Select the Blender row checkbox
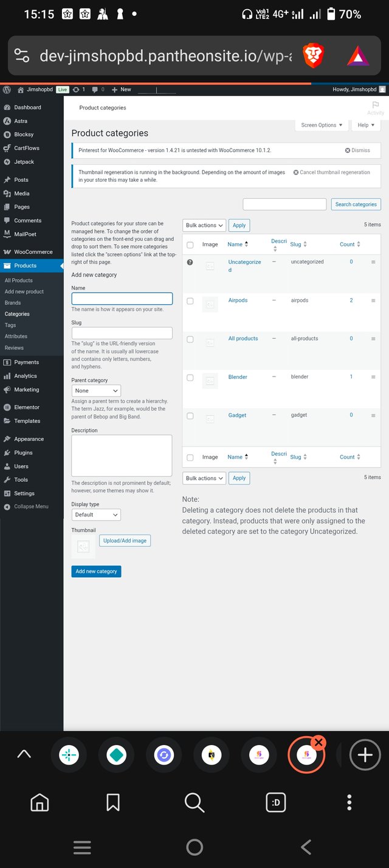The image size is (389, 868). click(190, 378)
